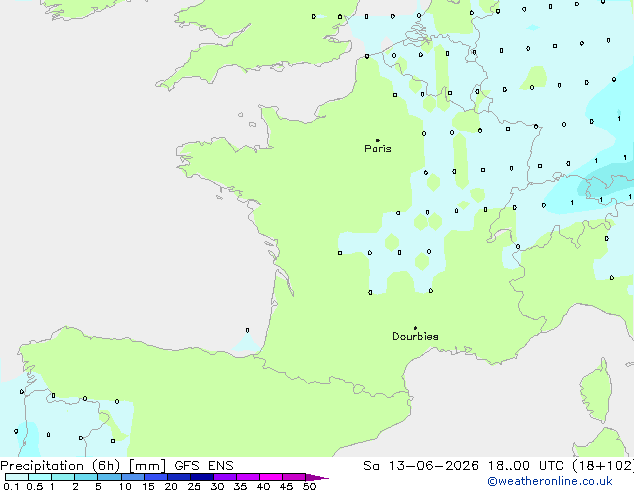Select the 30–35 mm violet legend swatch

pyautogui.click(x=225, y=477)
